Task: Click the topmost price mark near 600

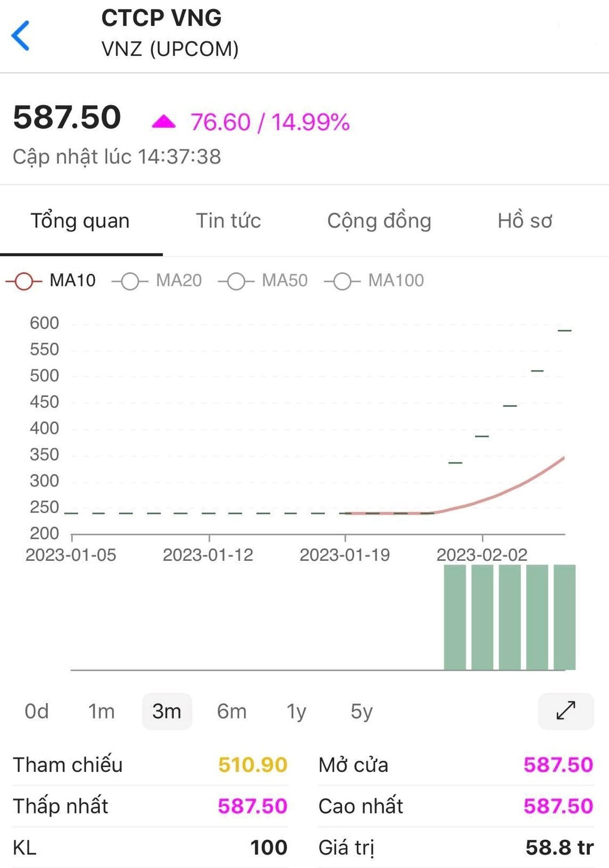Action: (x=564, y=331)
